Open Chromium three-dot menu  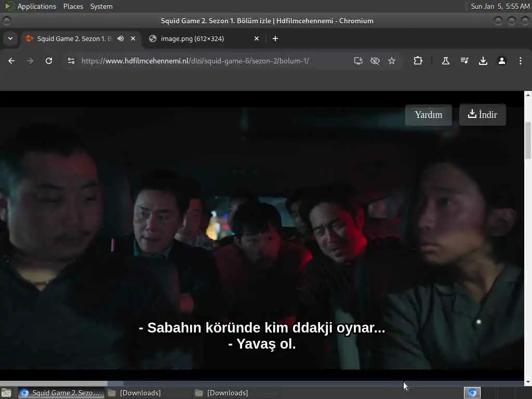pyautogui.click(x=521, y=61)
